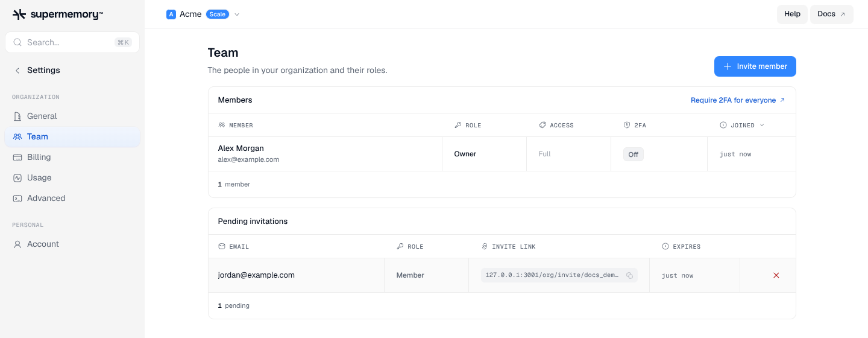The image size is (868, 338).
Task: Click Invite member button
Action: tap(755, 66)
